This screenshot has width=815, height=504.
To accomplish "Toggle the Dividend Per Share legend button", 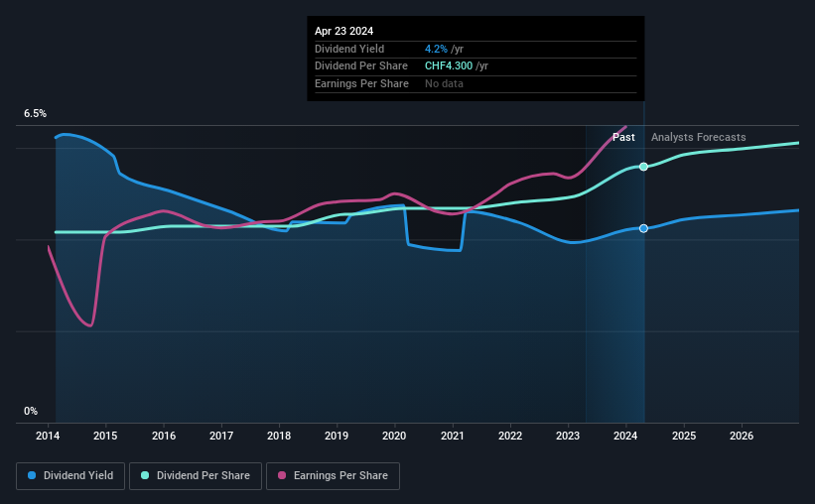I will pyautogui.click(x=196, y=476).
